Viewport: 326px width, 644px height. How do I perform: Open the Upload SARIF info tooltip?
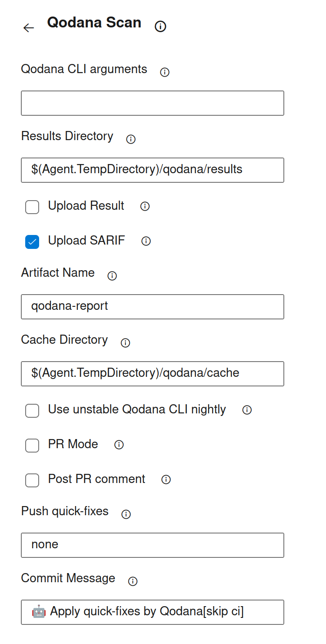146,241
